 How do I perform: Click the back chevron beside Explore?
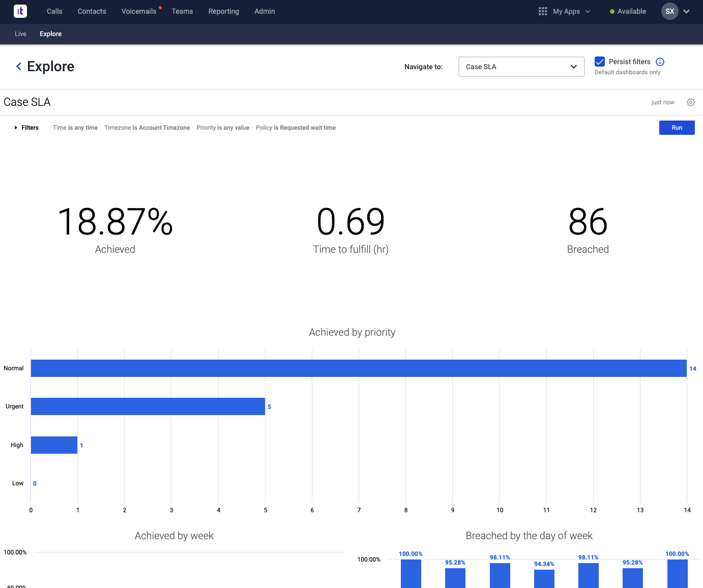click(x=19, y=66)
